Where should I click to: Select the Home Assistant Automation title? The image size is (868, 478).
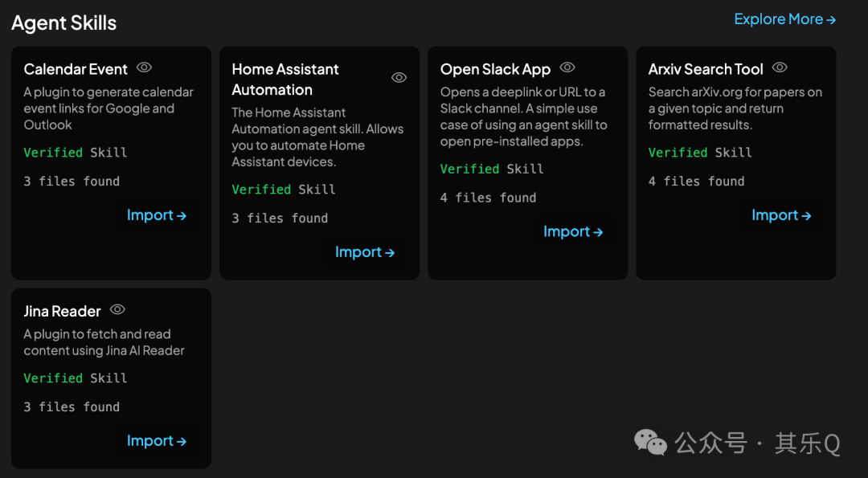(x=285, y=79)
